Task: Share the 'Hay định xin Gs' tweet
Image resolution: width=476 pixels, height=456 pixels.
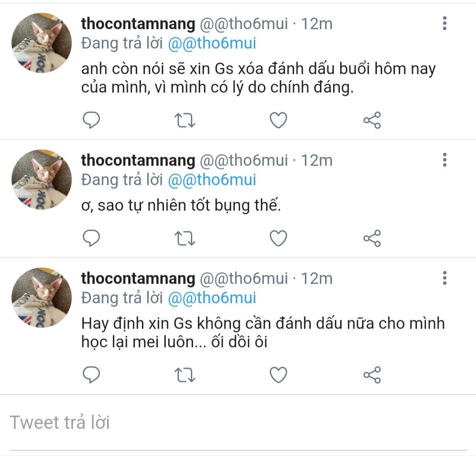Action: click(x=372, y=375)
